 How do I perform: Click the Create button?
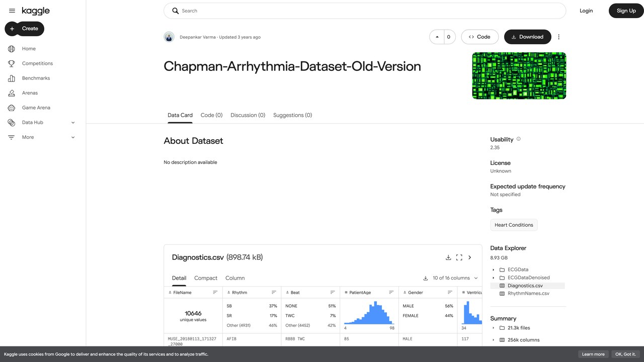click(x=25, y=29)
